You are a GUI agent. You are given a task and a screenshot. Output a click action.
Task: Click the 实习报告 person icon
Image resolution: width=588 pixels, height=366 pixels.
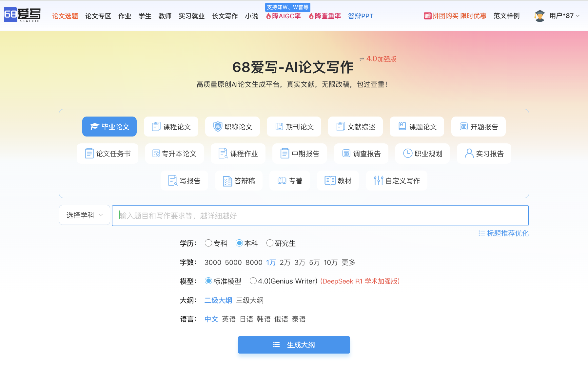(x=469, y=154)
